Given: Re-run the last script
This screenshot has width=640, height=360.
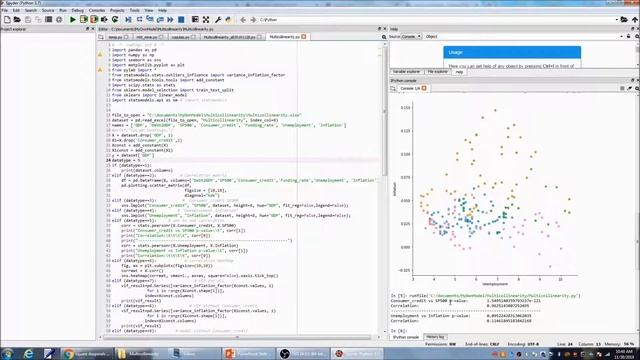Looking at the screenshot, I should point(115,20).
